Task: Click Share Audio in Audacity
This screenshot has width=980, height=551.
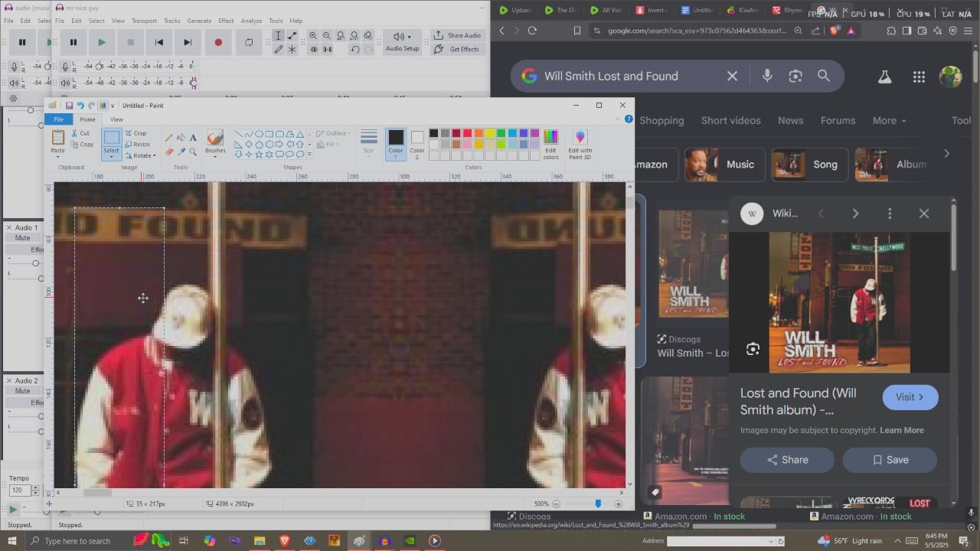Action: tap(456, 35)
